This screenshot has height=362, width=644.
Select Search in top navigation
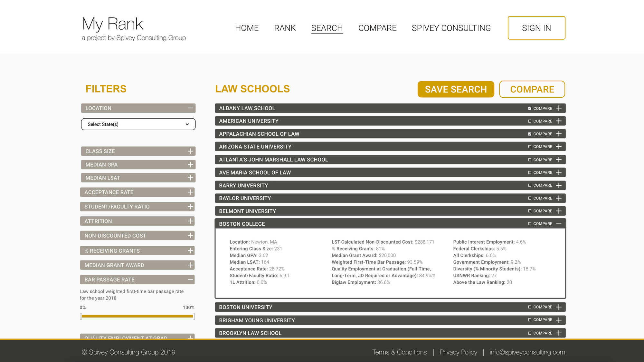[327, 28]
